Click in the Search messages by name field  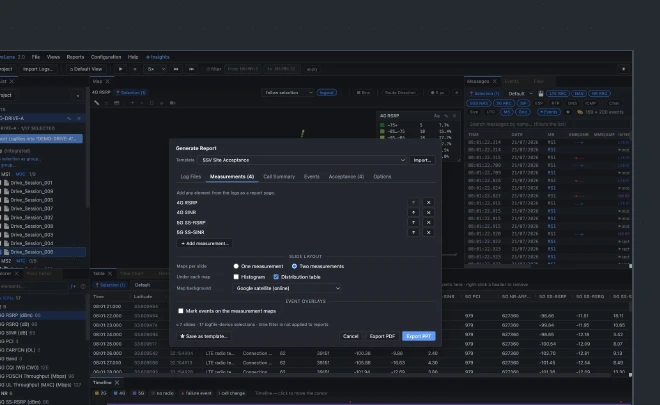tap(549, 124)
